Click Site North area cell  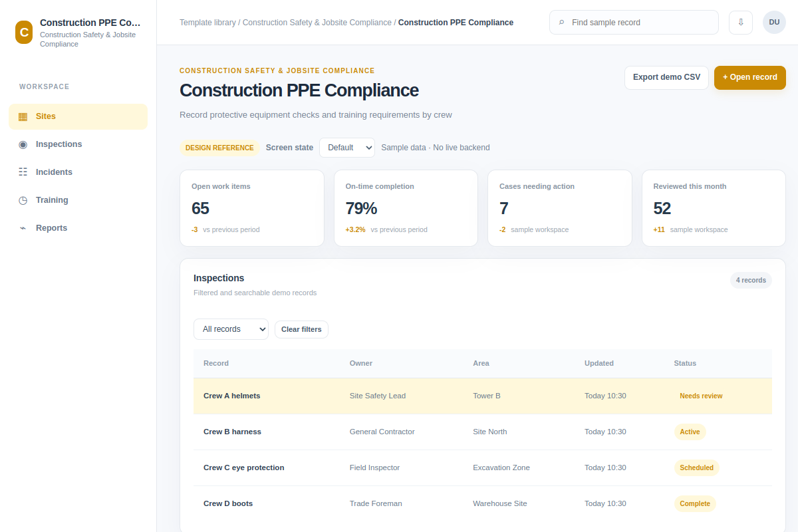490,432
